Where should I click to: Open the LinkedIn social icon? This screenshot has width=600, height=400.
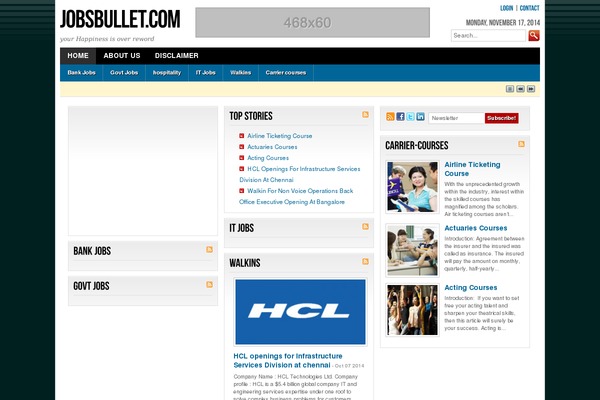420,117
